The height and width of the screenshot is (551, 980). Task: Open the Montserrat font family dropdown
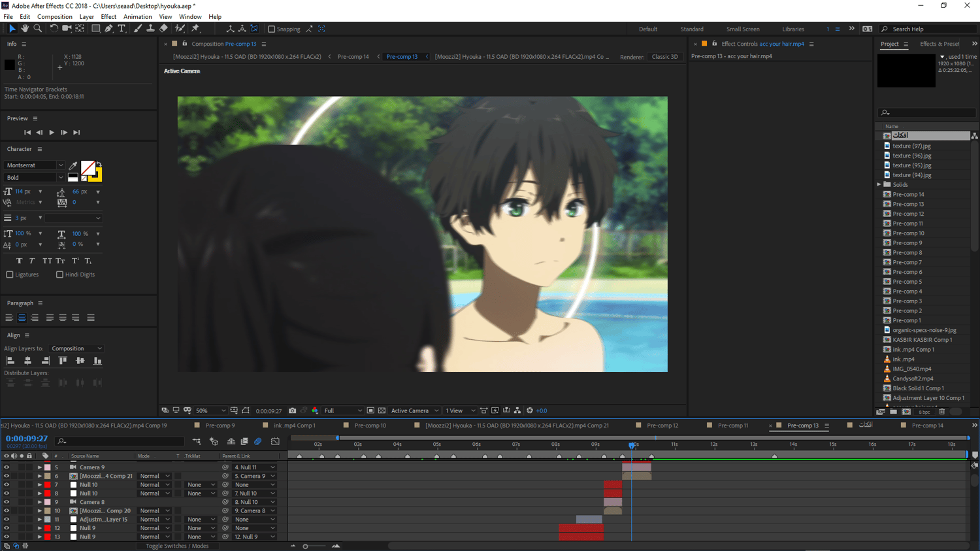[35, 165]
